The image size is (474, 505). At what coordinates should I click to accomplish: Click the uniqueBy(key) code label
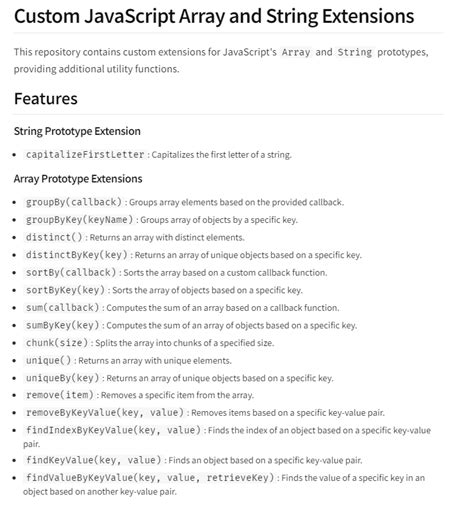(x=63, y=378)
